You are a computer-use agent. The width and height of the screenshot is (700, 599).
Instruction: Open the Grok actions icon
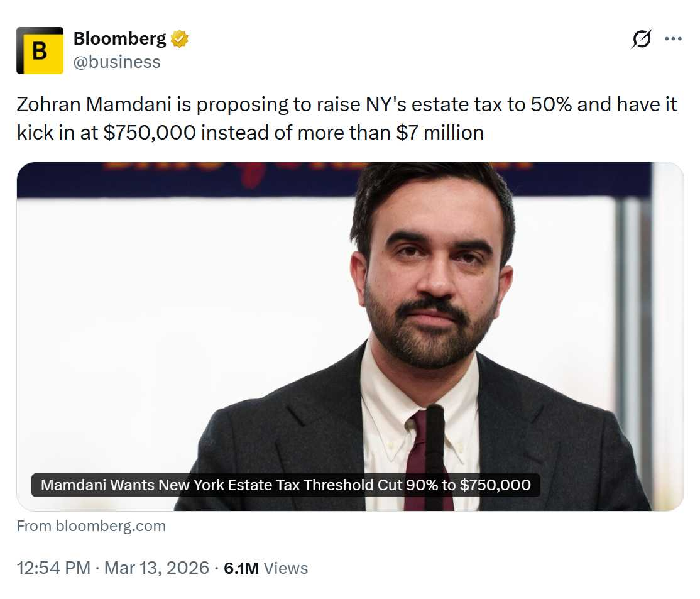(642, 39)
